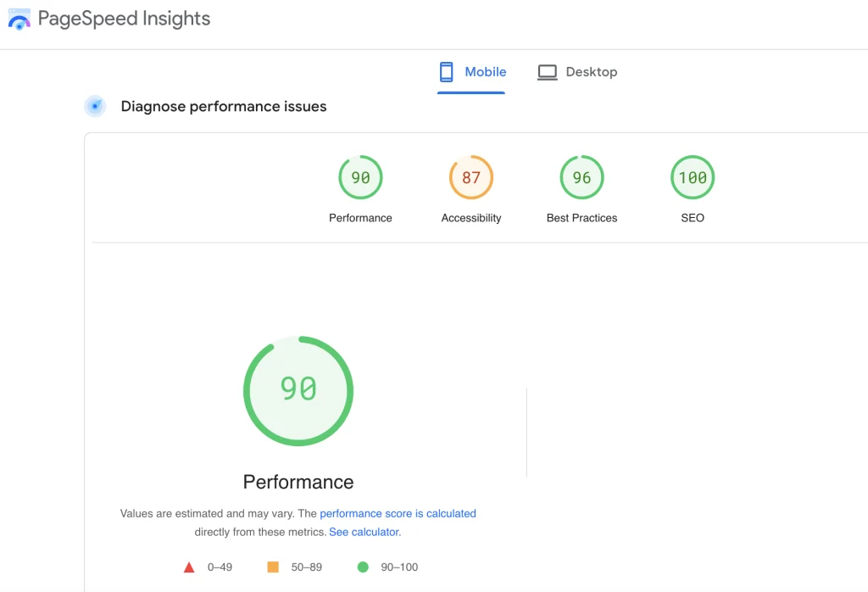Select the Diagnose performance issues heading

pyautogui.click(x=224, y=106)
